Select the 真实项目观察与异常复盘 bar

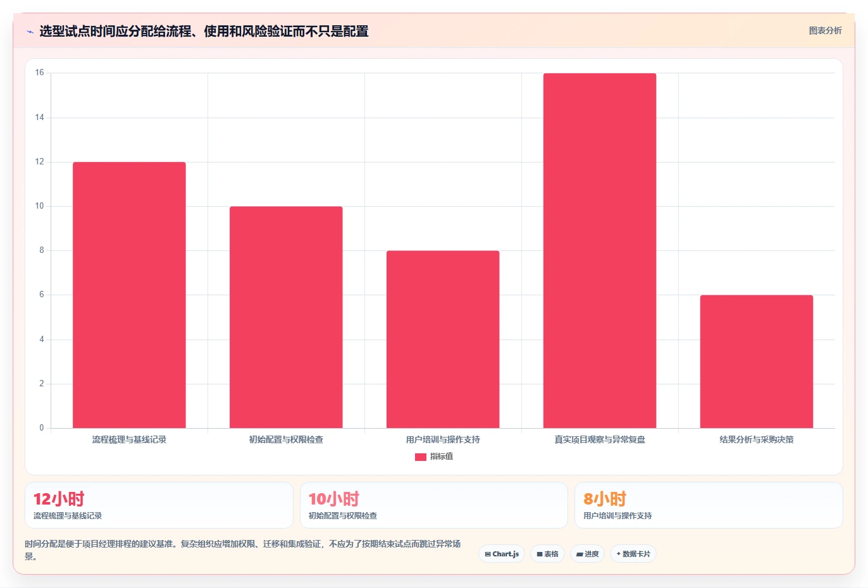click(x=600, y=251)
